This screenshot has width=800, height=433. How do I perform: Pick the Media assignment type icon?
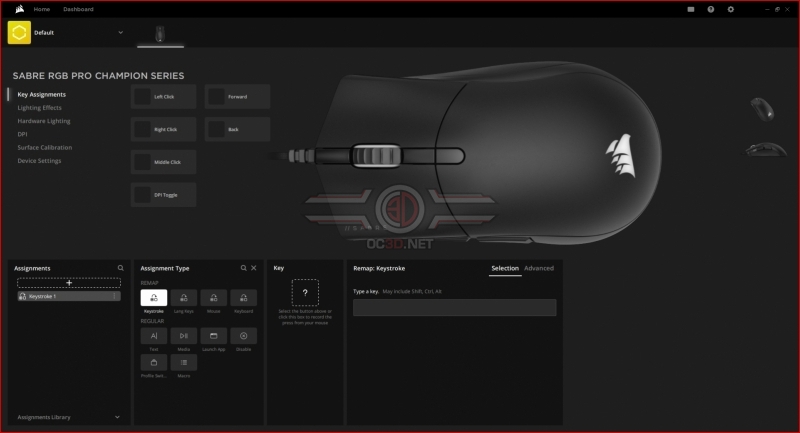click(184, 336)
